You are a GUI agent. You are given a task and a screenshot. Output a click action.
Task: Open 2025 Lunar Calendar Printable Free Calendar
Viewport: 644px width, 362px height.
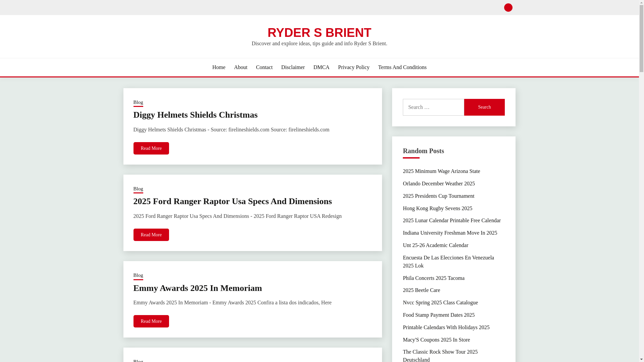(x=451, y=221)
